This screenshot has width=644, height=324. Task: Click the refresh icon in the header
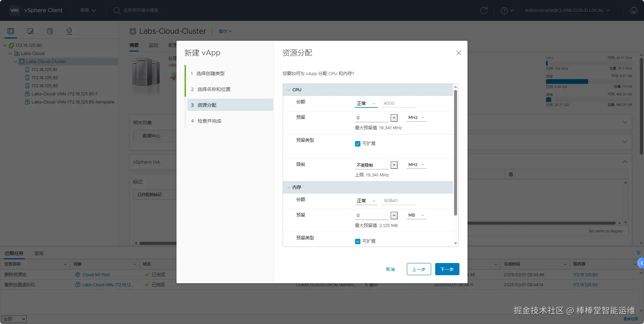[484, 10]
